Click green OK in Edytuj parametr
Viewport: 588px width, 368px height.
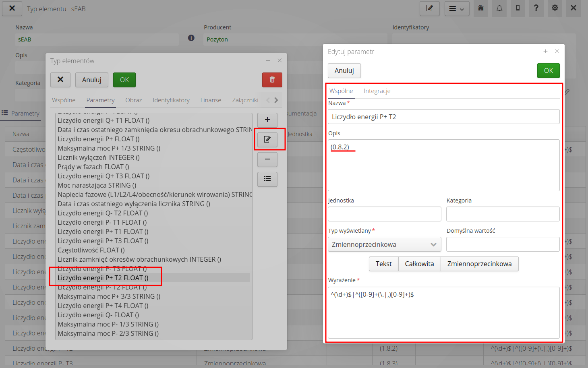click(548, 70)
